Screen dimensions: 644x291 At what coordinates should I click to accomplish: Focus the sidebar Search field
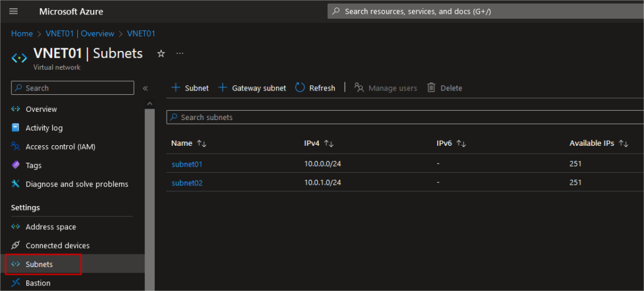click(x=72, y=88)
